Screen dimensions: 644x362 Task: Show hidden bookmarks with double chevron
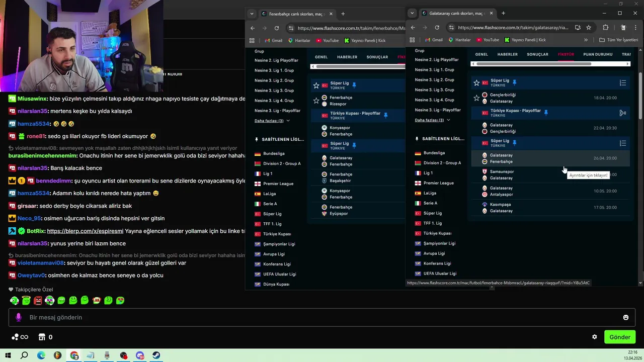click(586, 40)
